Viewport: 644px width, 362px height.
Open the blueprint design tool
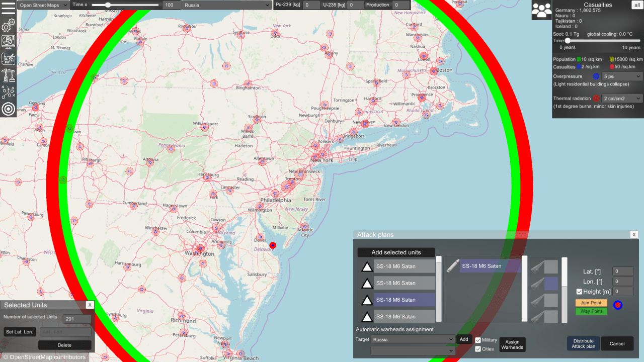pos(8,59)
